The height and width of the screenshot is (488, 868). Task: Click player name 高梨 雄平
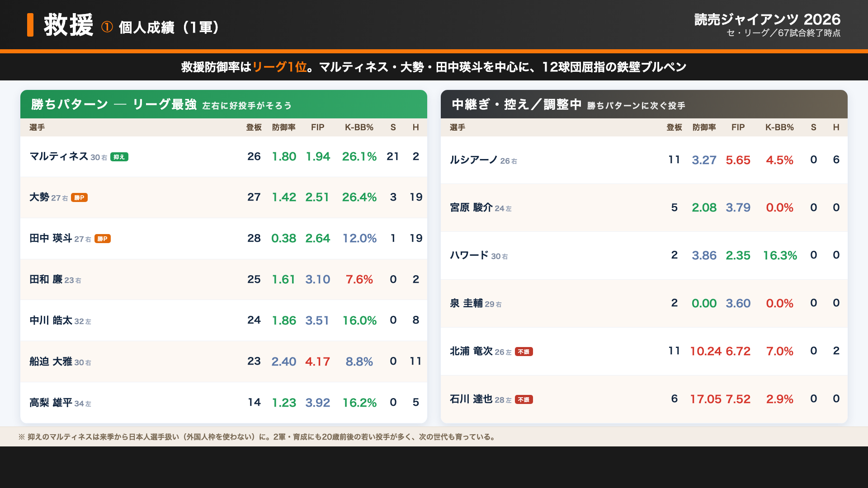[51, 403]
